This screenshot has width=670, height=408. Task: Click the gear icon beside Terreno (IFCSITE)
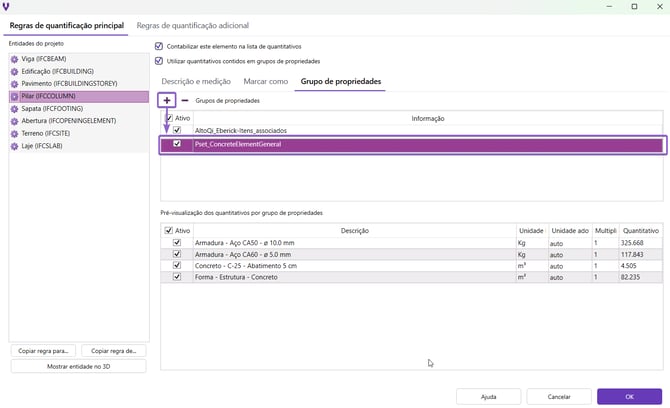coord(14,133)
